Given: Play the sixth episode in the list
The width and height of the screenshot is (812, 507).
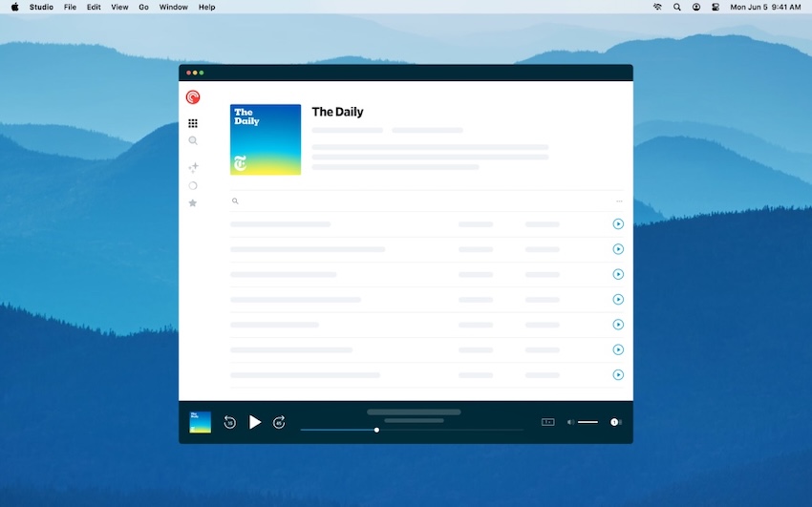Looking at the screenshot, I should click(x=618, y=349).
